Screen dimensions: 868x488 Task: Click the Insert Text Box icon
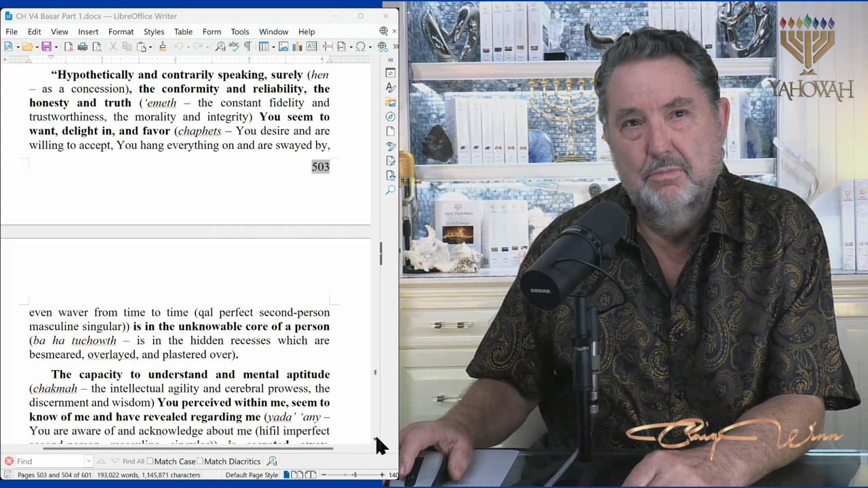[x=311, y=47]
